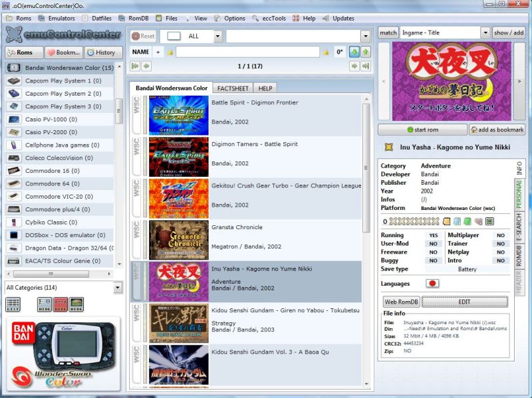Click the DOSbox platform icon
Viewport: 532px width, 398px height.
(x=14, y=235)
